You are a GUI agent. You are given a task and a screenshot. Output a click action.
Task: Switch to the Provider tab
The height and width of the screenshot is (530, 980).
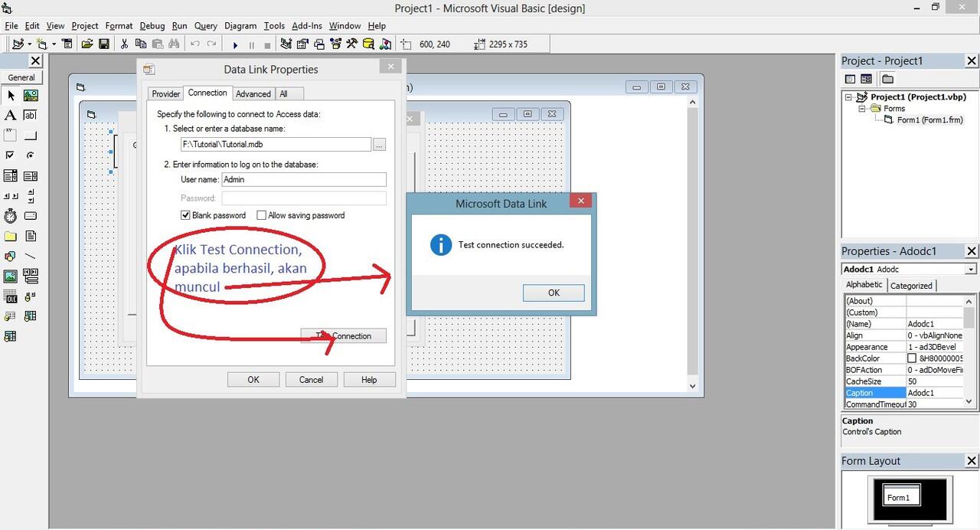165,93
